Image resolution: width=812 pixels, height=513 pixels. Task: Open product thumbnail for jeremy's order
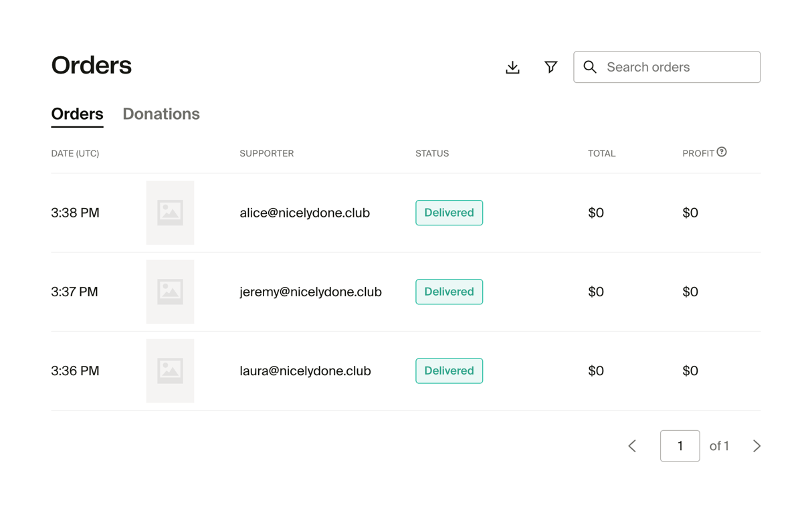pyautogui.click(x=170, y=292)
